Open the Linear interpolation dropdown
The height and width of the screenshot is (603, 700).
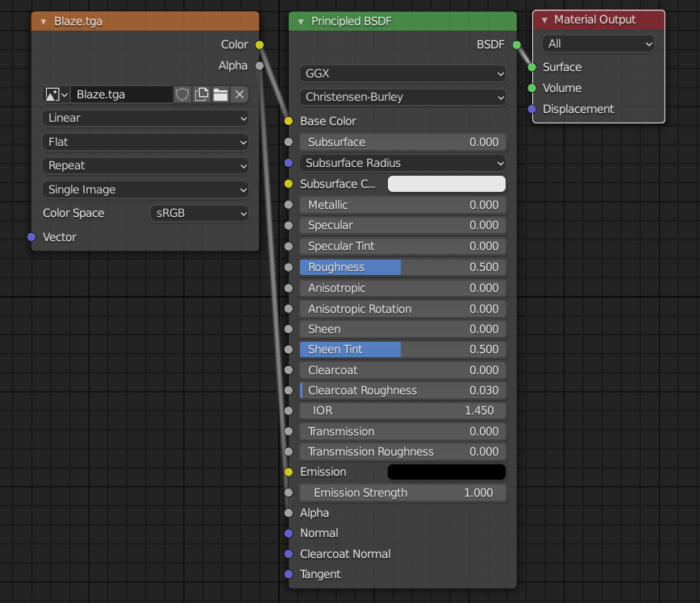pos(146,119)
